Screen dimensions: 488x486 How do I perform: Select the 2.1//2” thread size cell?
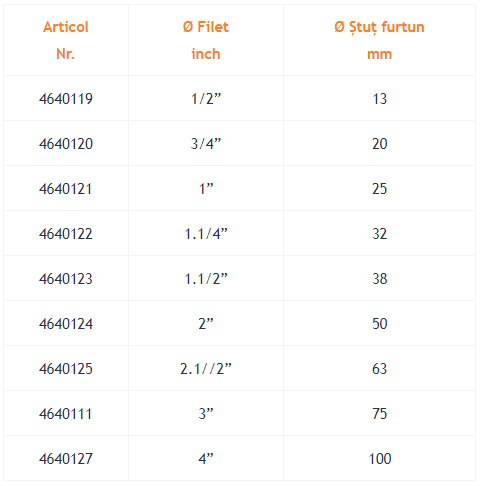point(206,369)
